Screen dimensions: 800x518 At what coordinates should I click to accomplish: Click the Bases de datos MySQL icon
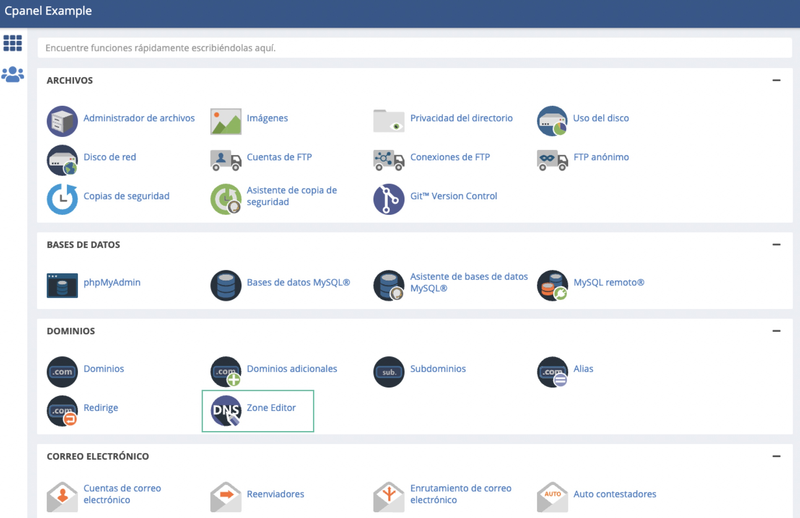pyautogui.click(x=226, y=285)
